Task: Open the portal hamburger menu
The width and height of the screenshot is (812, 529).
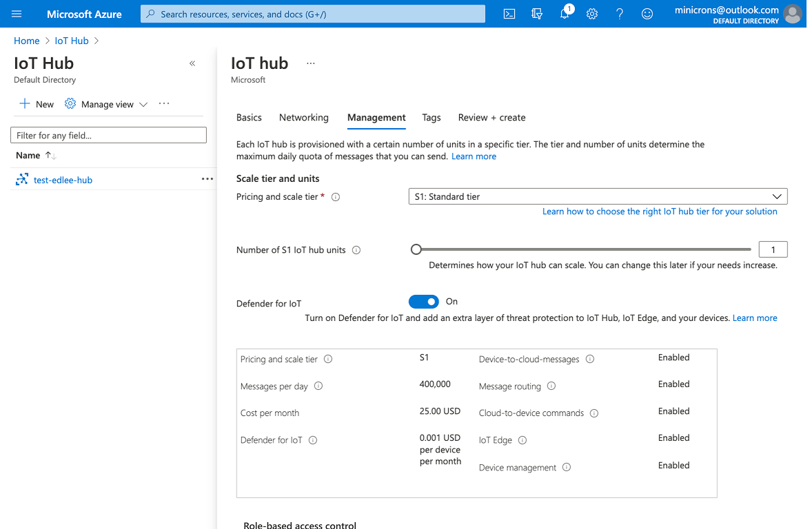Action: pyautogui.click(x=17, y=14)
